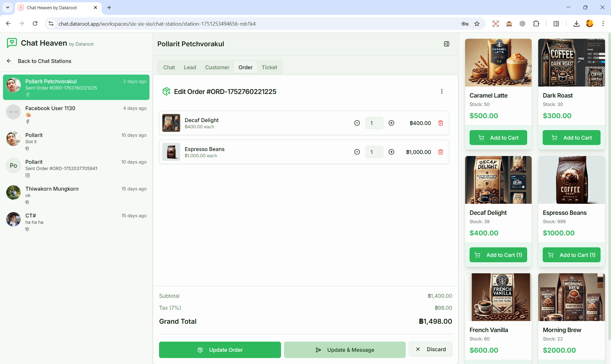611x364 pixels.
Task: Open Chrome's three-dot settings menu
Action: (x=603, y=24)
